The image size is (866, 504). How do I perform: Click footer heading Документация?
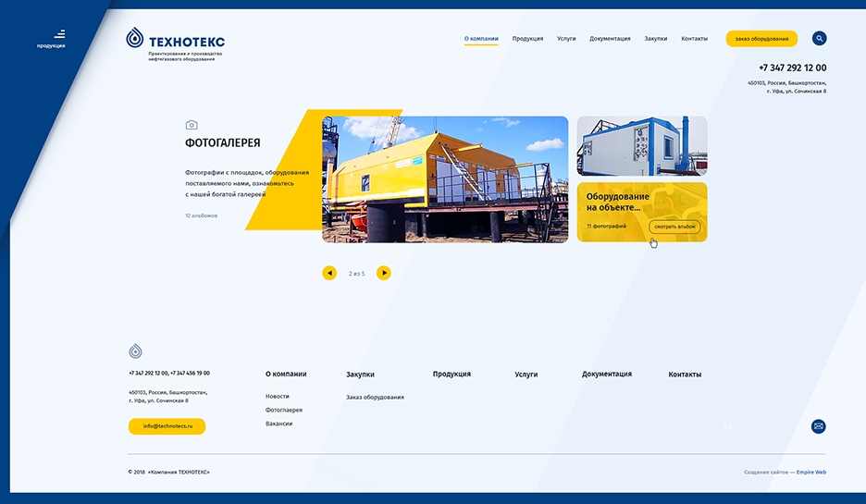click(607, 374)
